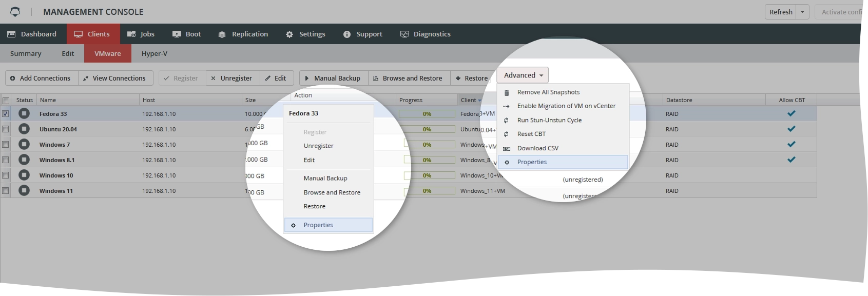The width and height of the screenshot is (868, 296).
Task: Click the Unregister toolbar button
Action: pos(233,78)
